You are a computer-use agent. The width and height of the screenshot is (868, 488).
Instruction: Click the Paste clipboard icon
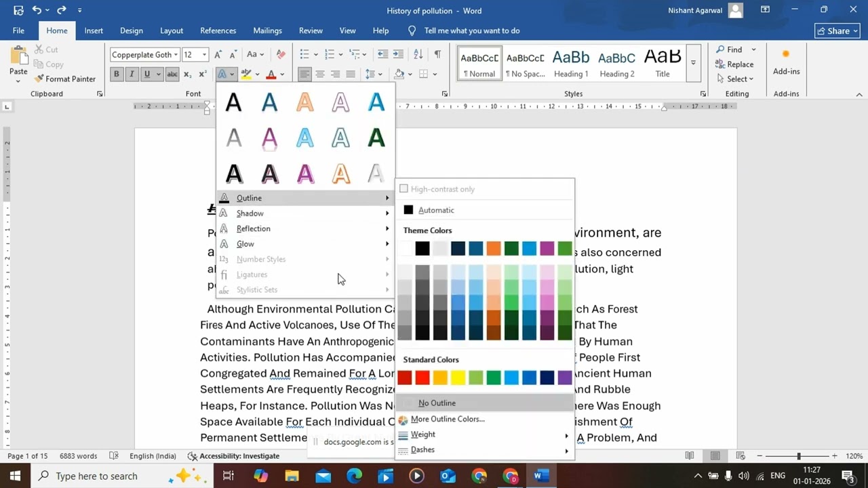click(x=18, y=56)
